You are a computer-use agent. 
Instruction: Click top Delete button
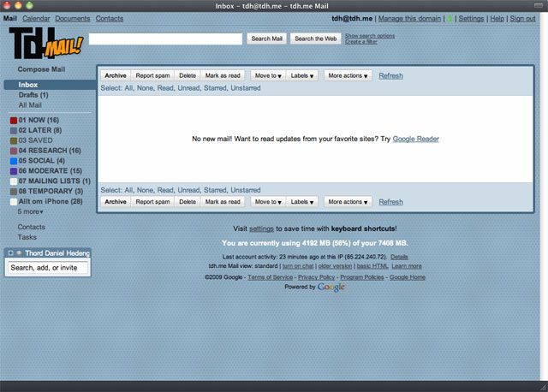point(188,75)
